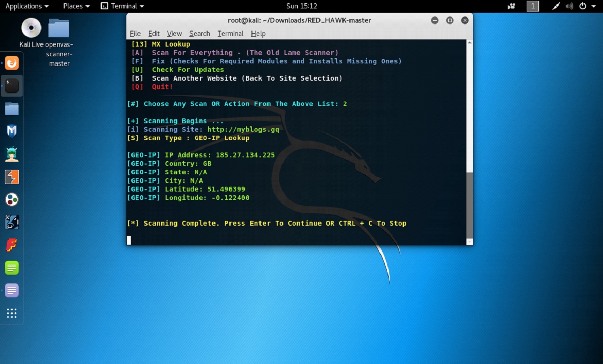This screenshot has width=603, height=364.
Task: Click the '[13] MX Lookup' line
Action: pyautogui.click(x=161, y=44)
